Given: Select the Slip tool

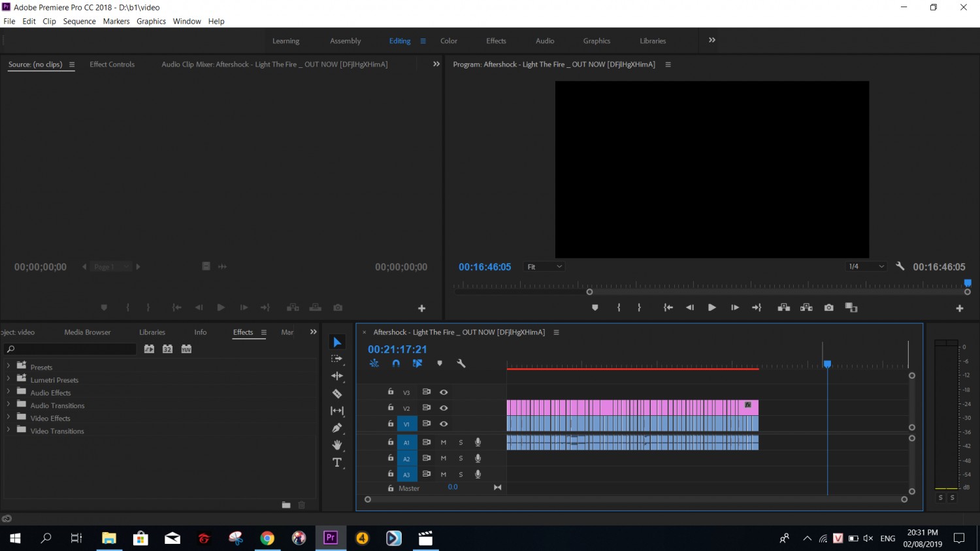Looking at the screenshot, I should click(337, 411).
